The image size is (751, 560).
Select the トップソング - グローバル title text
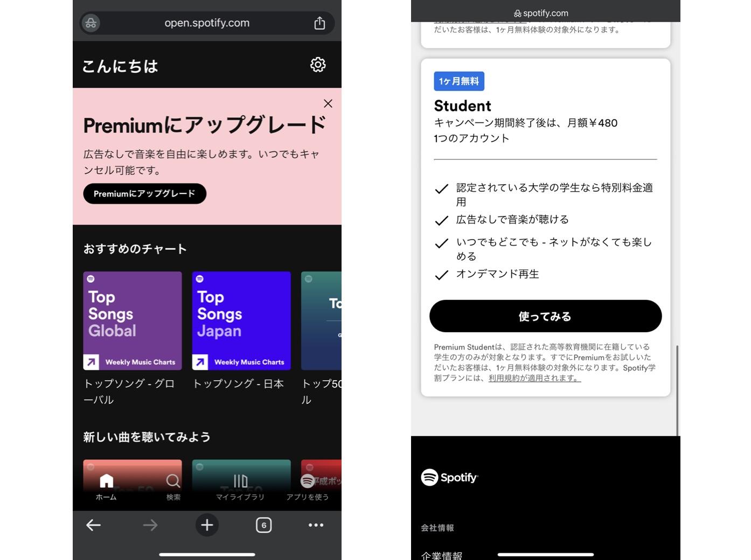point(129,391)
